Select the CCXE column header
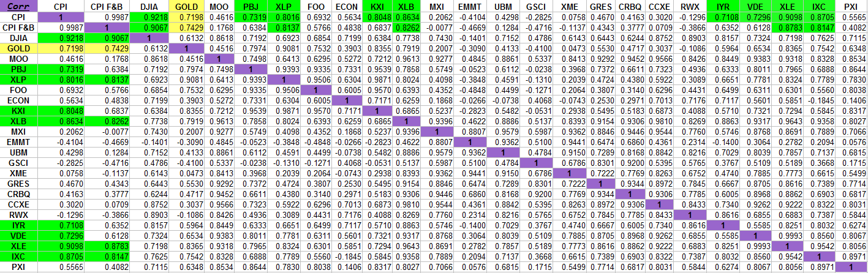The image size is (868, 273). pyautogui.click(x=659, y=6)
